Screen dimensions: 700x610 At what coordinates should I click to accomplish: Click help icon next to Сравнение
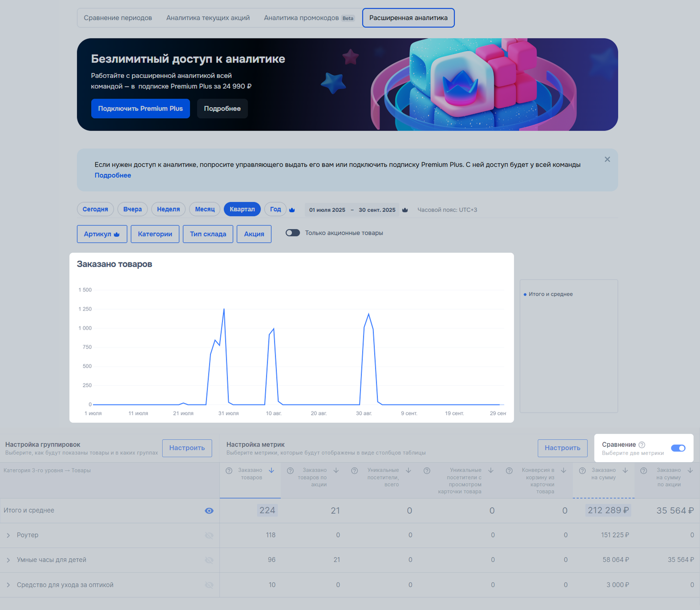pos(642,444)
